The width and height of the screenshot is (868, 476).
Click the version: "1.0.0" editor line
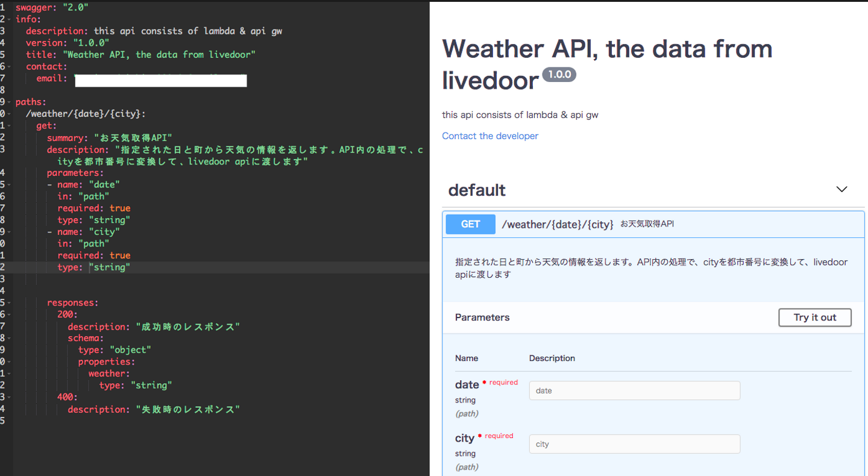point(68,43)
